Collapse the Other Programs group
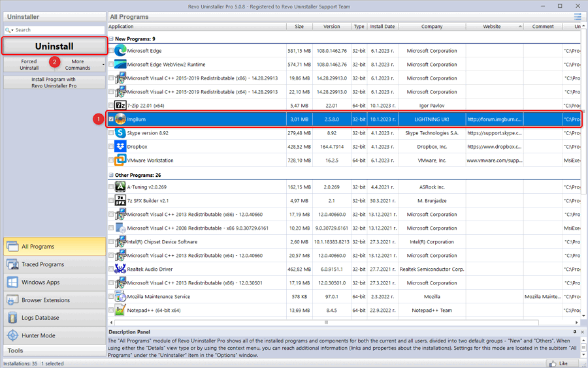Screen dimensions: 588x368 tap(111, 175)
